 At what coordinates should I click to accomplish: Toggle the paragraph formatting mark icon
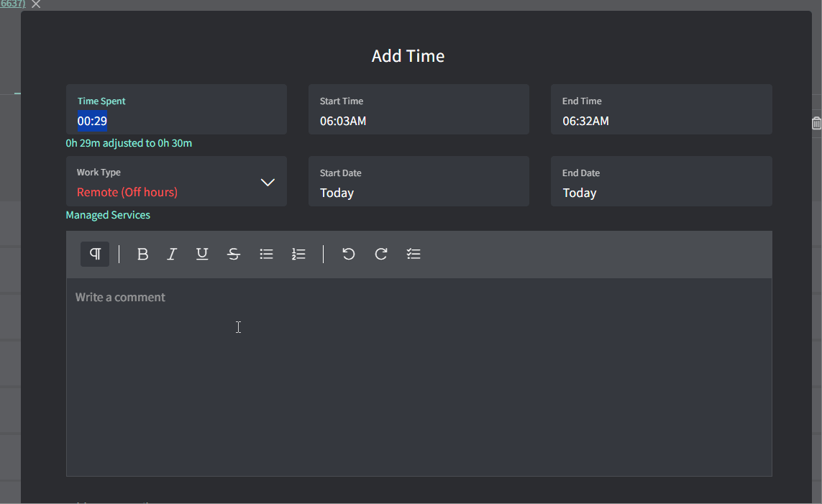pos(94,254)
